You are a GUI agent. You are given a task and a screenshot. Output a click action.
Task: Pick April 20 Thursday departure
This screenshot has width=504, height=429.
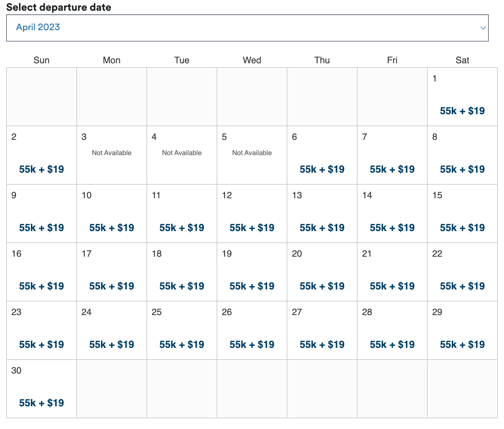[322, 272]
